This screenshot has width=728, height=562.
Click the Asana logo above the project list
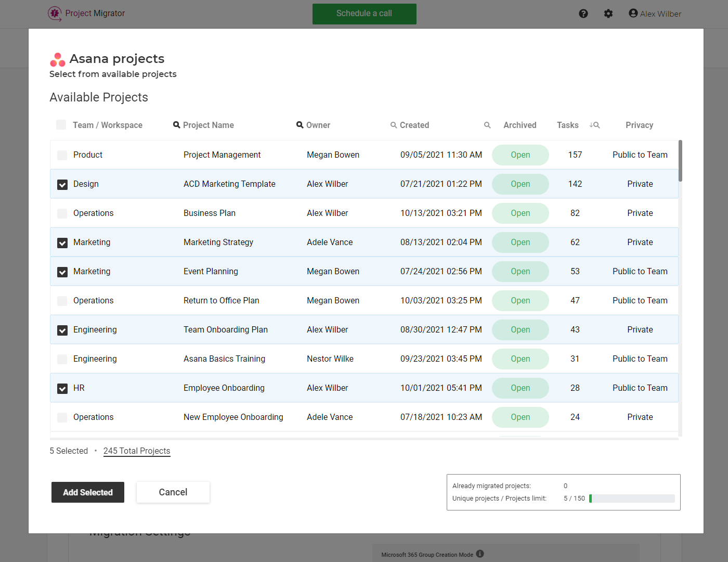click(57, 59)
